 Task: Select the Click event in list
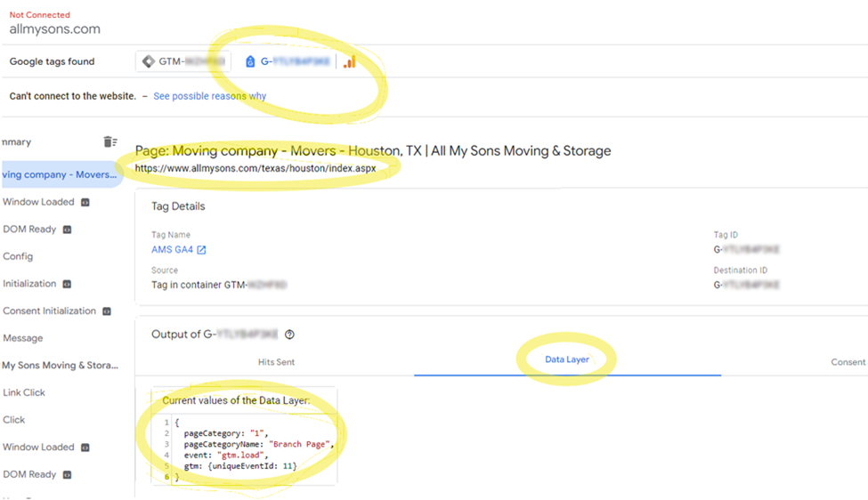[x=14, y=420]
